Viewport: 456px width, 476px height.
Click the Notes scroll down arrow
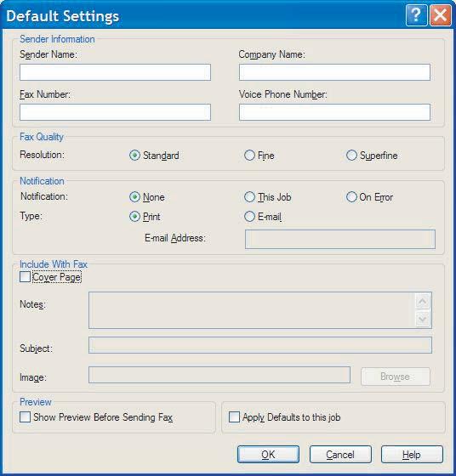[423, 319]
